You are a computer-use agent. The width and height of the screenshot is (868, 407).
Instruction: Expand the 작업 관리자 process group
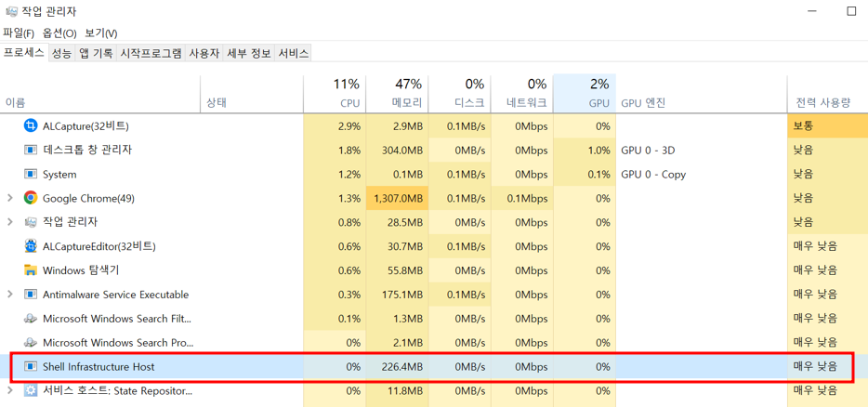[x=9, y=222]
